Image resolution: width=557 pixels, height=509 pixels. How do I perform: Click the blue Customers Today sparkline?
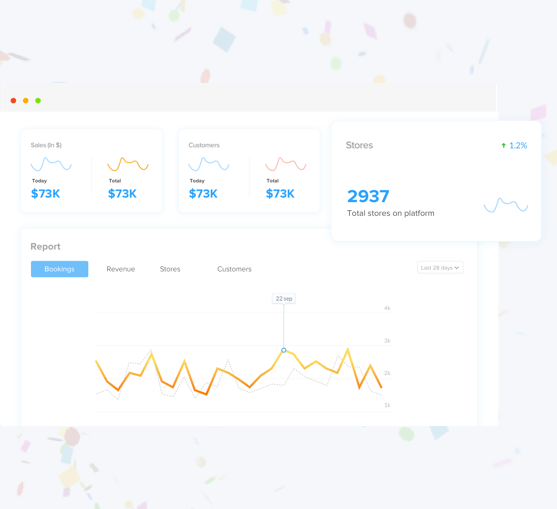tap(209, 164)
